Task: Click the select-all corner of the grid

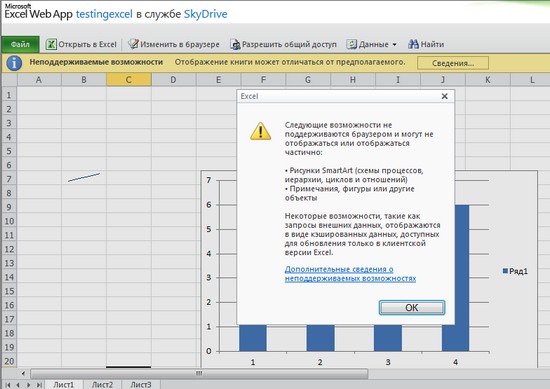Action: [9, 80]
